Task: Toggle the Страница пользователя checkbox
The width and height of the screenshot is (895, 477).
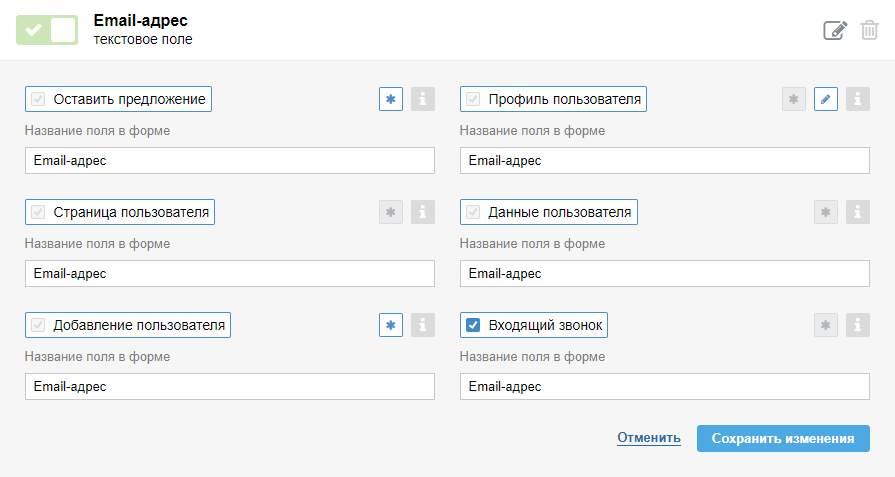Action: point(39,212)
